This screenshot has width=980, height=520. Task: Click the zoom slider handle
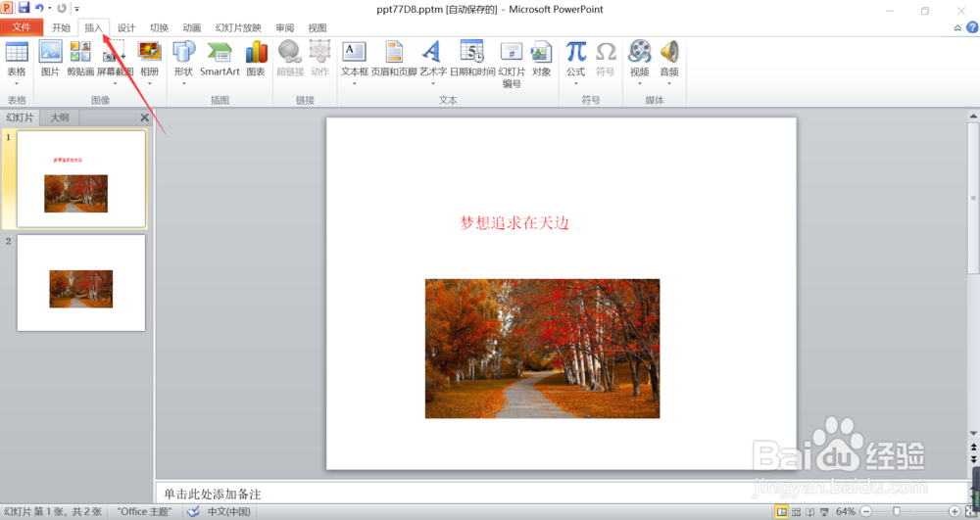[x=897, y=512]
